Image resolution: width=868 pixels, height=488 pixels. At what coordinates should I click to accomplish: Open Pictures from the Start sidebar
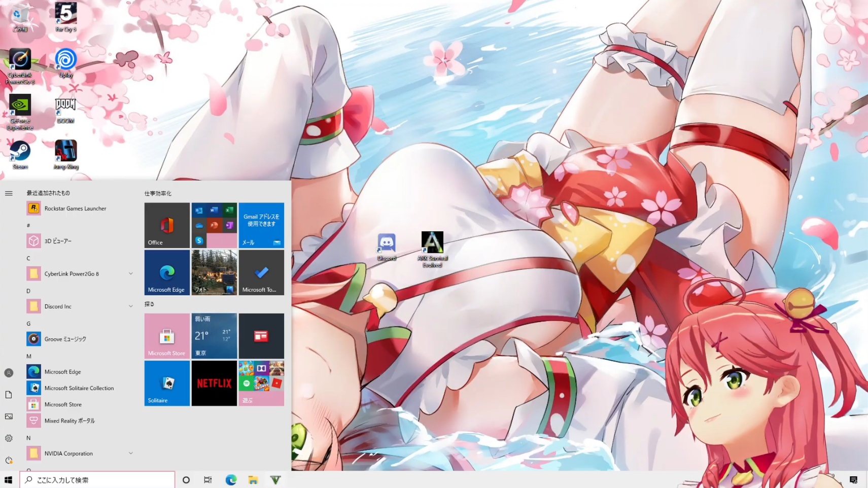tap(9, 416)
